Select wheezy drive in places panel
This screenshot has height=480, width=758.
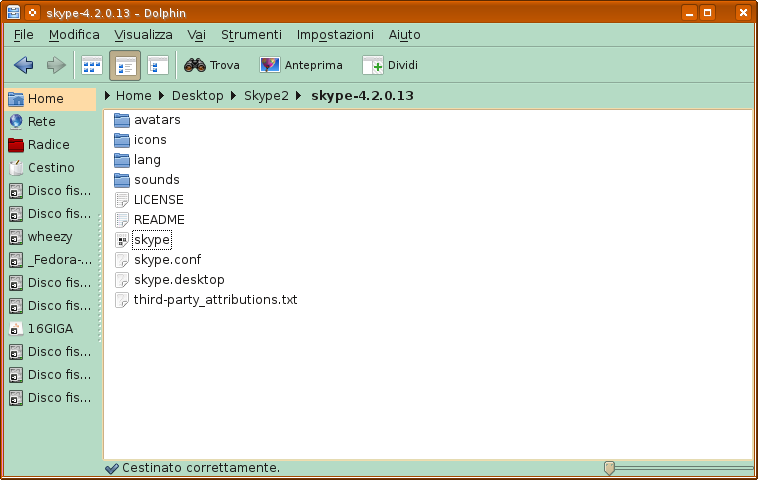[x=50, y=237]
